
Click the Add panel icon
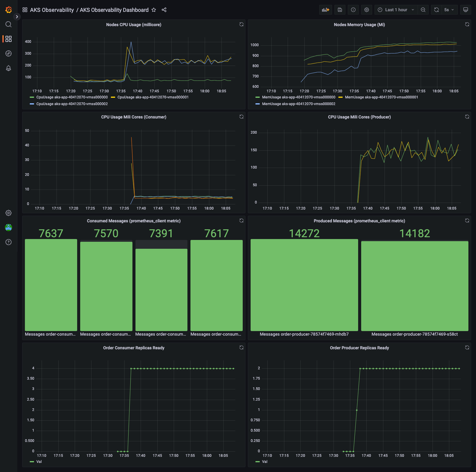[x=325, y=10]
